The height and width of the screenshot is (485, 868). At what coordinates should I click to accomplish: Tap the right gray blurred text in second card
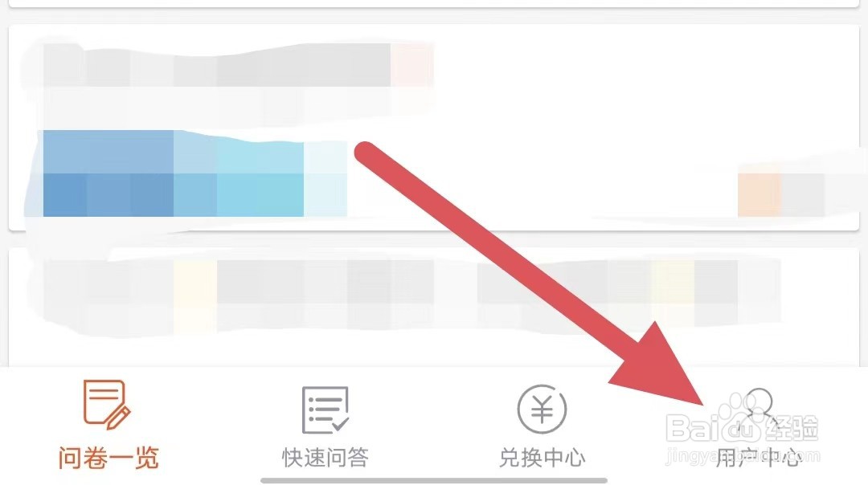[x=608, y=282]
